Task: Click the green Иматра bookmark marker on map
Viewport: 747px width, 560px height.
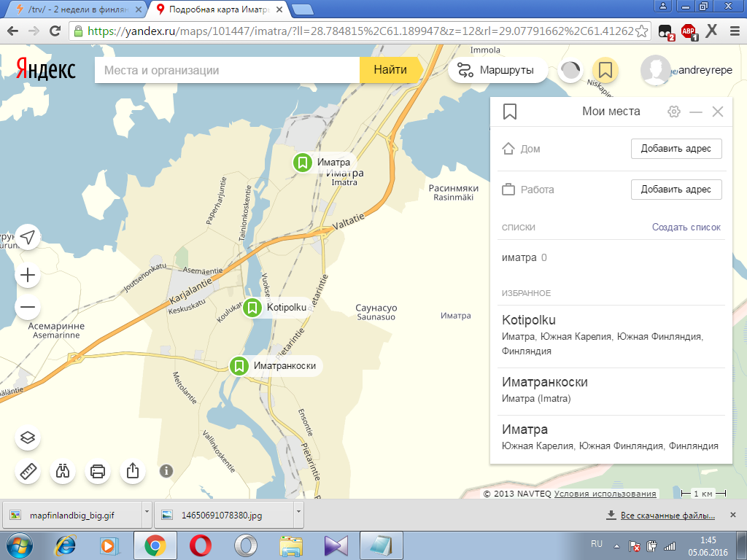Action: 302,163
